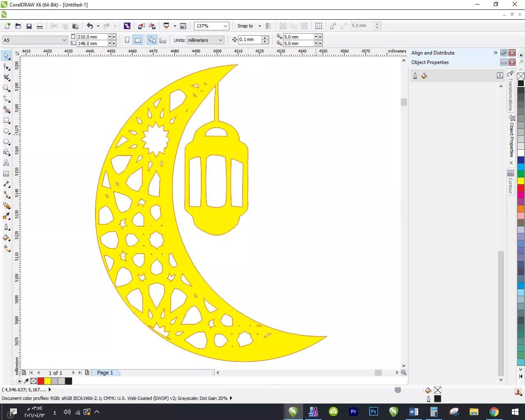Toggle landscape page orientation

tap(138, 40)
